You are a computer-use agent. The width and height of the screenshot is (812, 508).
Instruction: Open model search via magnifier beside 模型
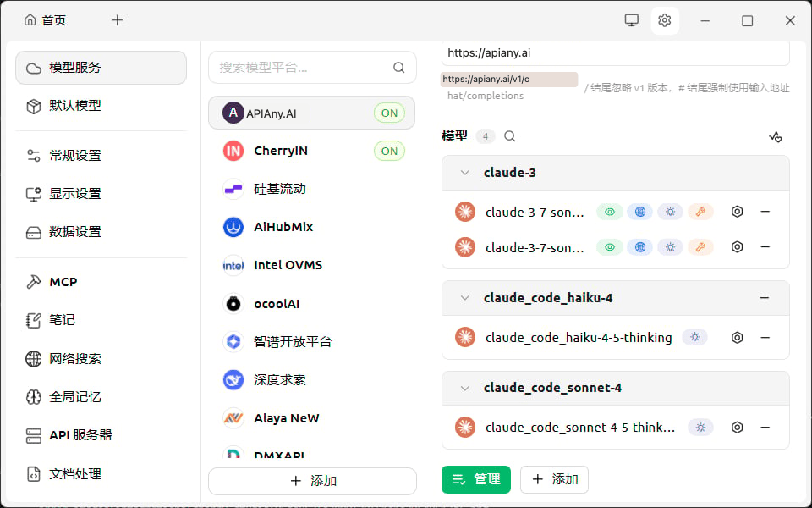[509, 136]
